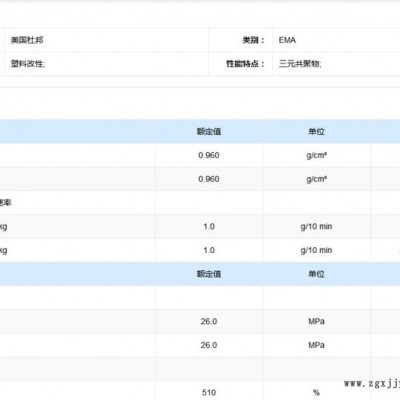Click the lower 1.0 melt flow value
Screen dimensions: 400x400
click(209, 250)
